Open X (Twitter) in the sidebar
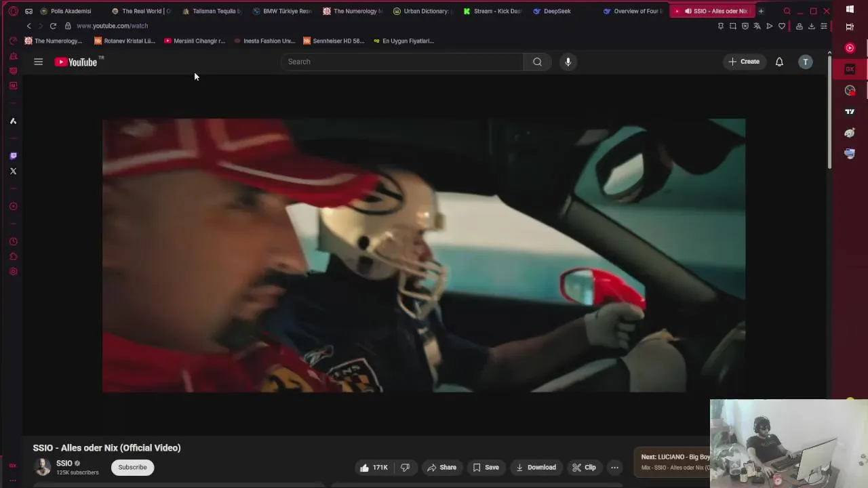Image resolution: width=868 pixels, height=488 pixels. [x=13, y=171]
